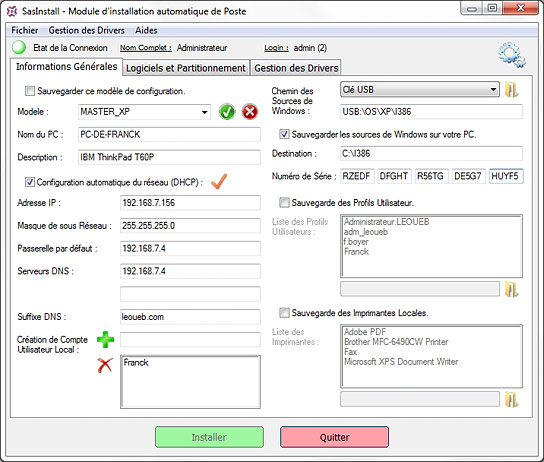Browse folder for user profiles backup path
Screen dimensions: 544x462
pos(511,289)
